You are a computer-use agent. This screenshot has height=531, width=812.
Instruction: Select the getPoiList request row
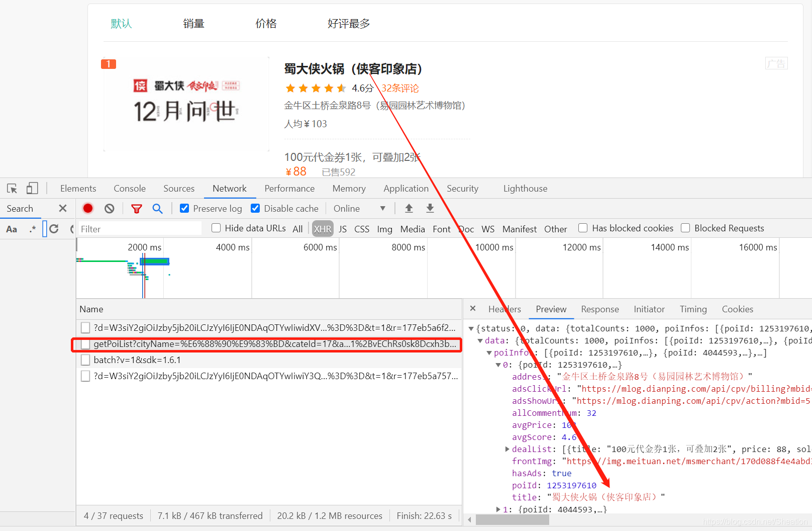click(269, 344)
